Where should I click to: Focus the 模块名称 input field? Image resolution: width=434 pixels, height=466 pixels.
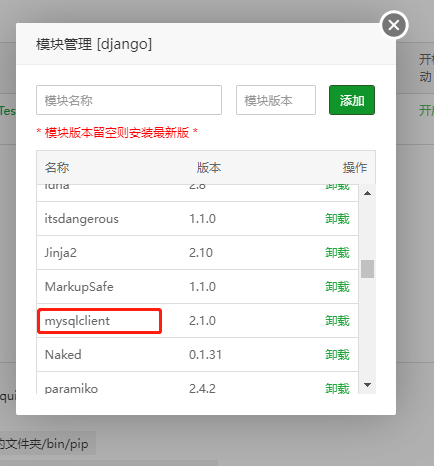(129, 100)
